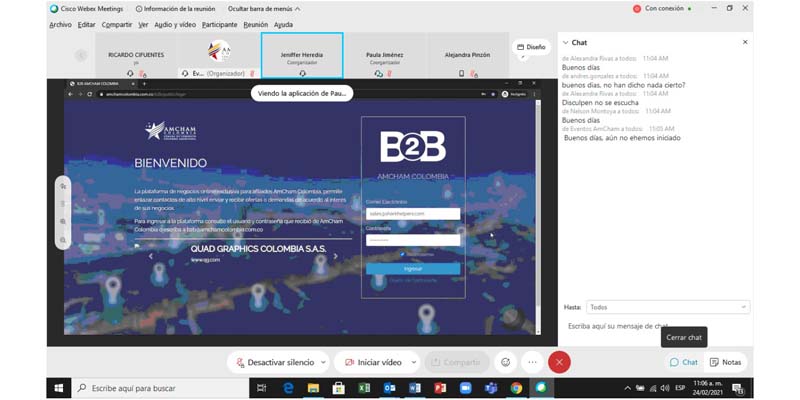Select RICARDO CIFUENTES participant tile
This screenshot has height=400, width=800.
(x=136, y=55)
